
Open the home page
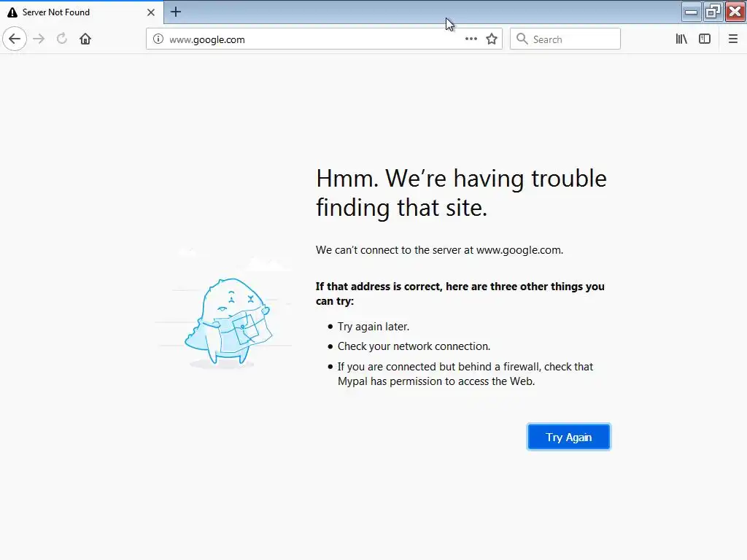coord(85,39)
